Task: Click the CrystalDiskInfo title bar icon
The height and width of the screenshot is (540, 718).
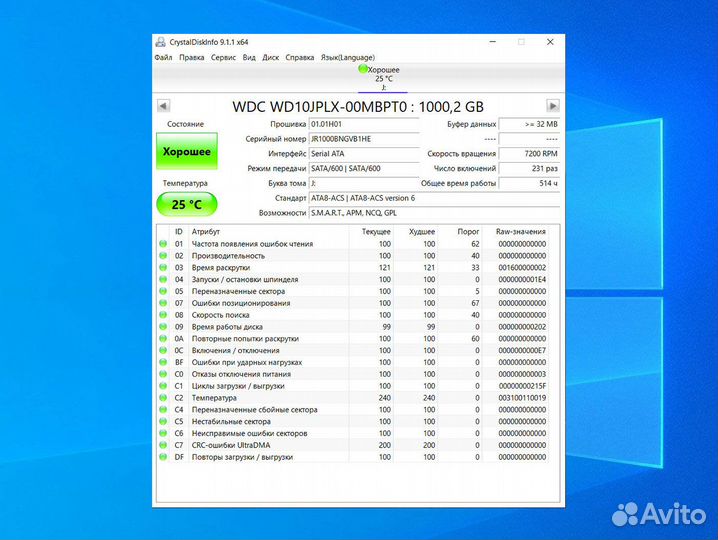Action: (160, 42)
